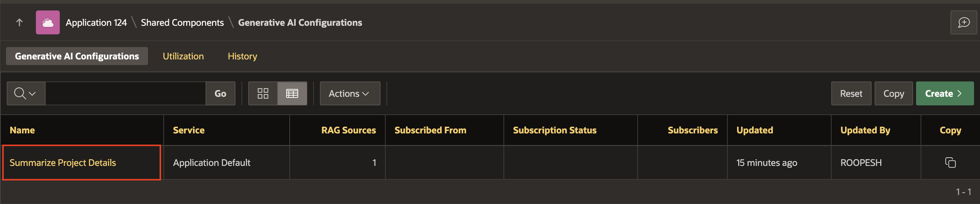Image resolution: width=980 pixels, height=204 pixels.
Task: Expand the Actions menu
Action: click(x=349, y=94)
